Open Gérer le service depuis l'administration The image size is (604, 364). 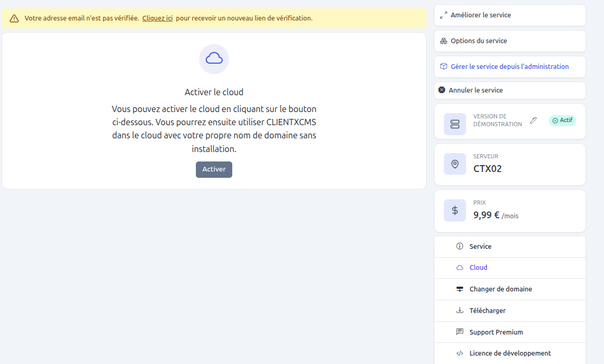click(x=509, y=67)
